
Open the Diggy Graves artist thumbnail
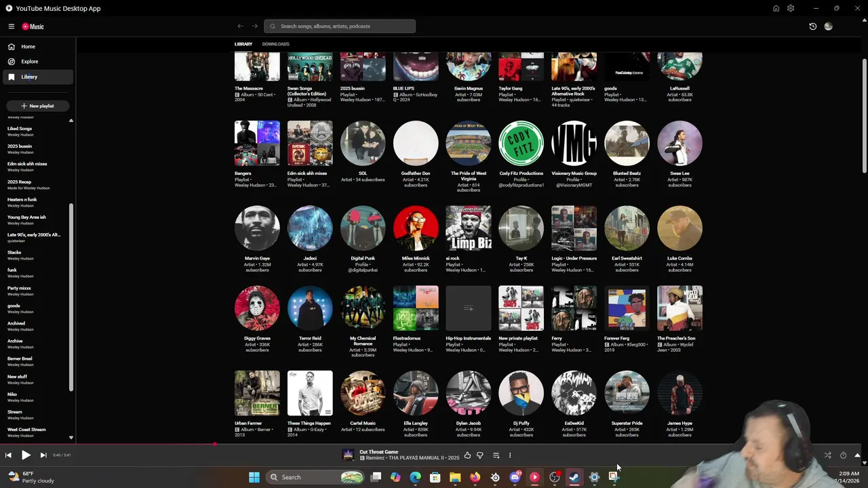(x=257, y=308)
